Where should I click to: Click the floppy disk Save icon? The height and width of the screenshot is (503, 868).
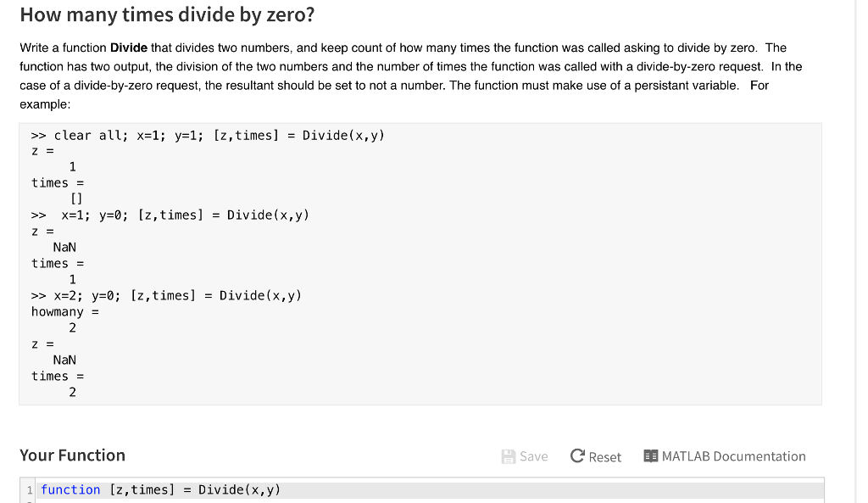(509, 456)
